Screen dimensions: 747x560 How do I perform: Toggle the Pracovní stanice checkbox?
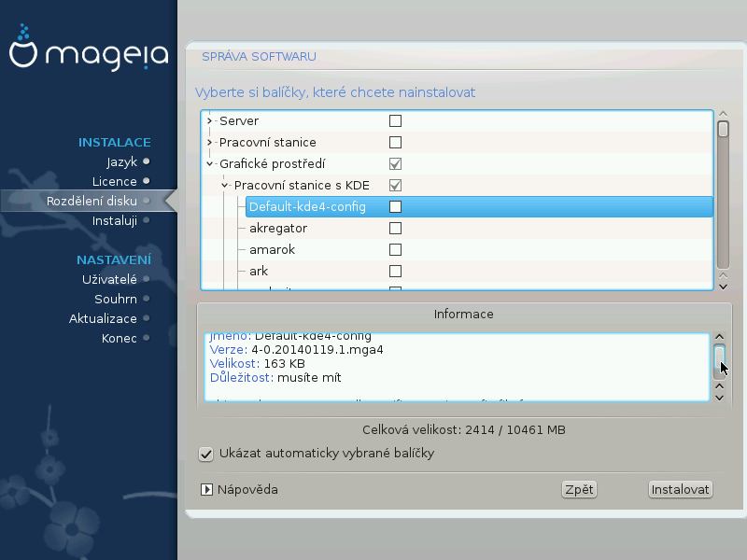pos(395,143)
